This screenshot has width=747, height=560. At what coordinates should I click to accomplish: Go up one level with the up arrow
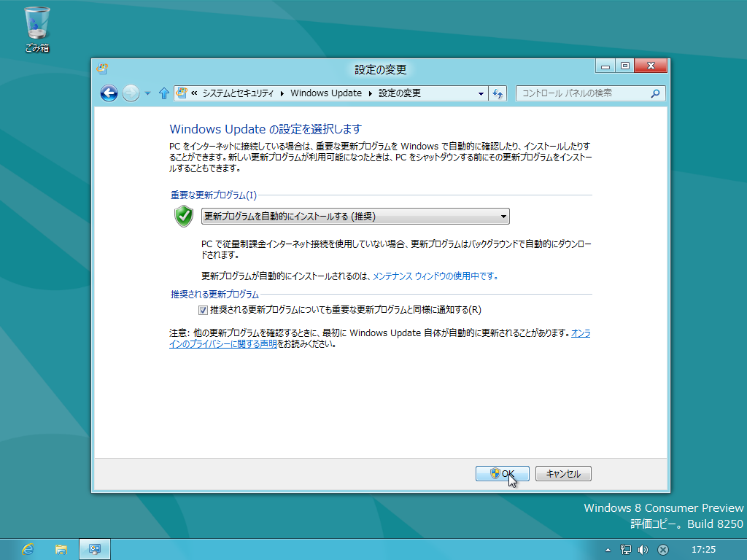point(164,93)
